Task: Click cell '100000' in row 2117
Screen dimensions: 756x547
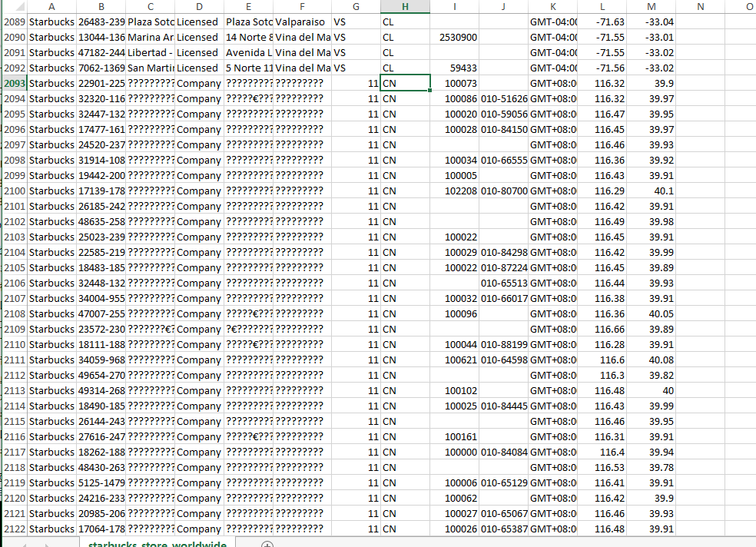Action: 454,452
